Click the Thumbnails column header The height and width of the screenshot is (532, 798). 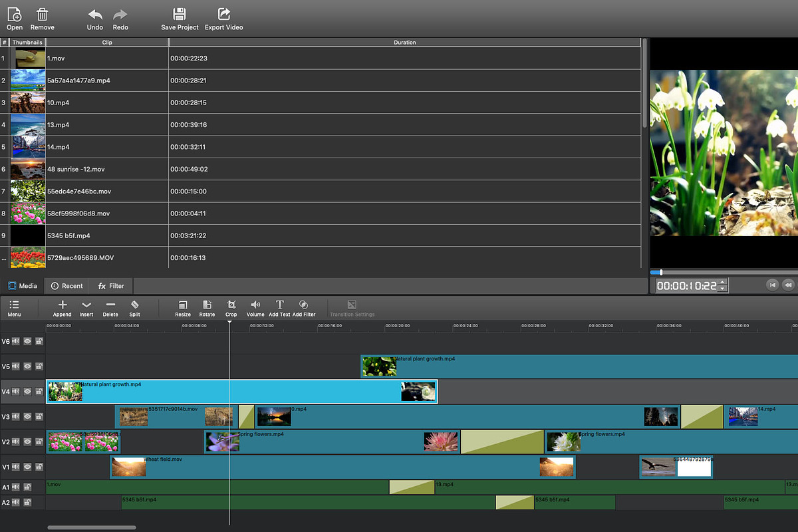point(27,43)
